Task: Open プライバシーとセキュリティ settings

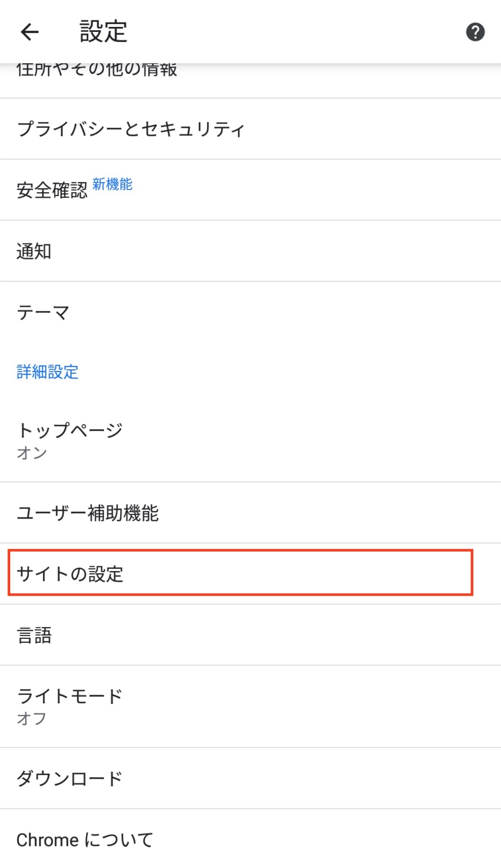Action: pyautogui.click(x=130, y=129)
